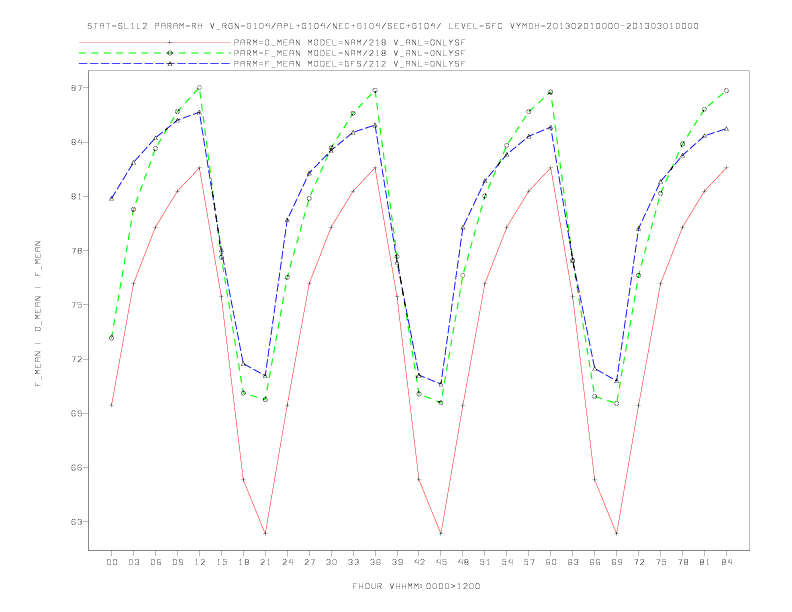Click x-axis tick label 60
792x612 pixels.
pyautogui.click(x=551, y=562)
